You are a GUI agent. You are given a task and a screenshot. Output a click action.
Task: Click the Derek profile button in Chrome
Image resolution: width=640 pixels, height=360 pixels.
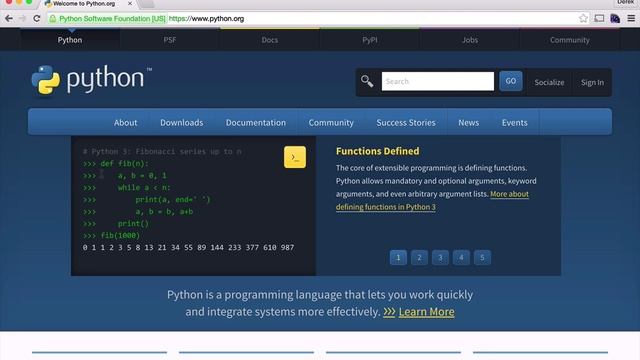tap(625, 2)
